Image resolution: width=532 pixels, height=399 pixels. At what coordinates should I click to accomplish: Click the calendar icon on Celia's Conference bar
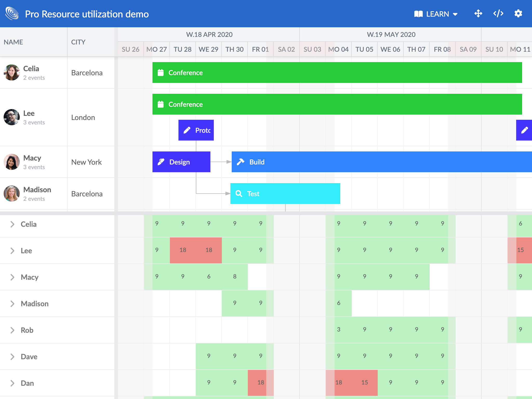[x=160, y=73]
